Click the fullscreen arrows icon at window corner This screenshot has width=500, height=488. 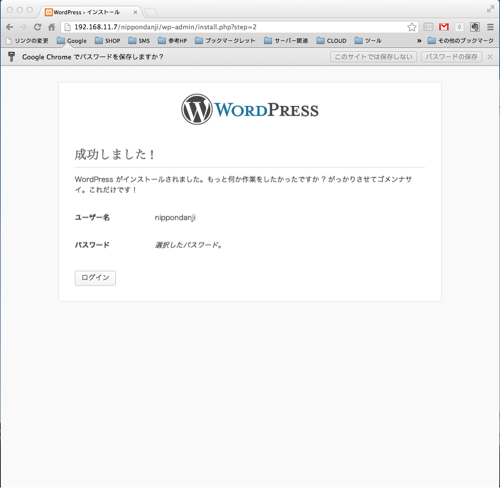click(x=490, y=9)
